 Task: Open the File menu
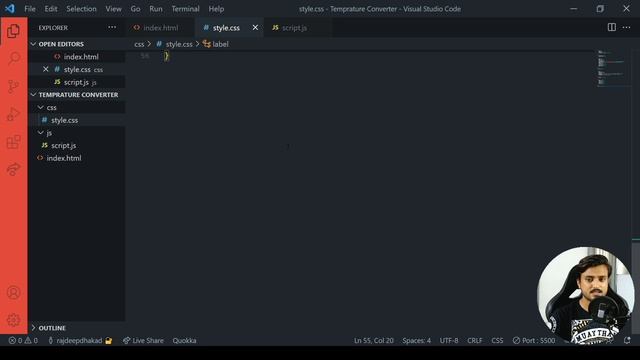click(30, 9)
